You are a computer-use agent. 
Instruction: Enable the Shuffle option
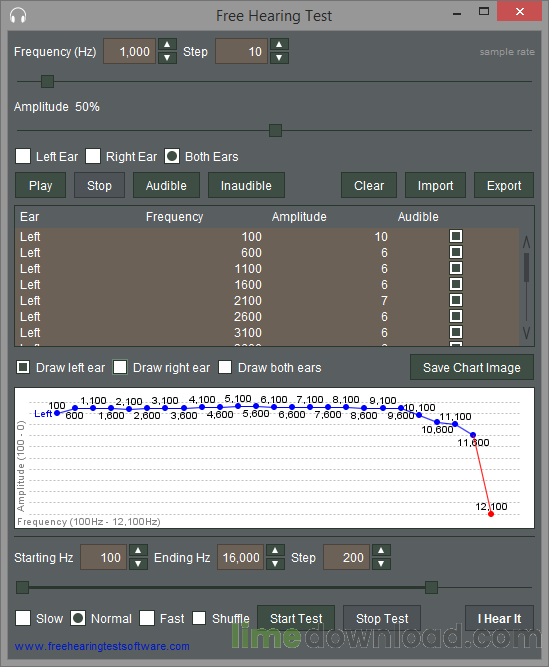point(199,618)
